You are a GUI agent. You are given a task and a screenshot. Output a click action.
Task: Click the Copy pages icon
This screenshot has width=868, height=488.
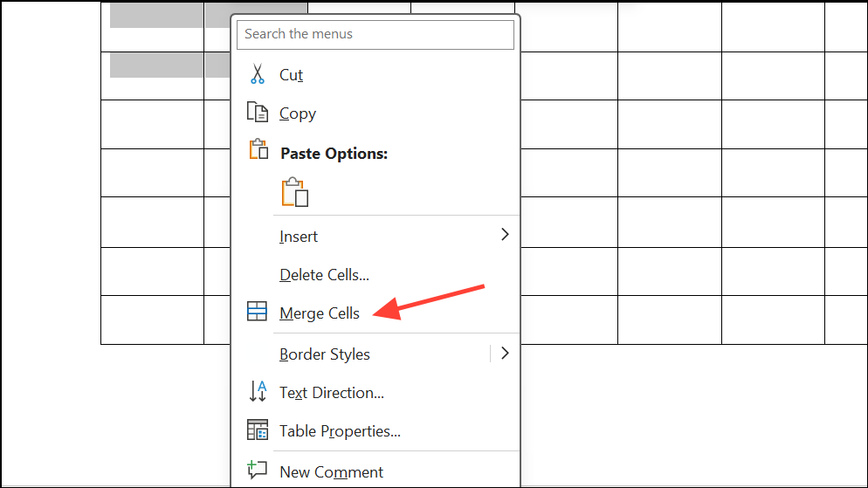(257, 113)
